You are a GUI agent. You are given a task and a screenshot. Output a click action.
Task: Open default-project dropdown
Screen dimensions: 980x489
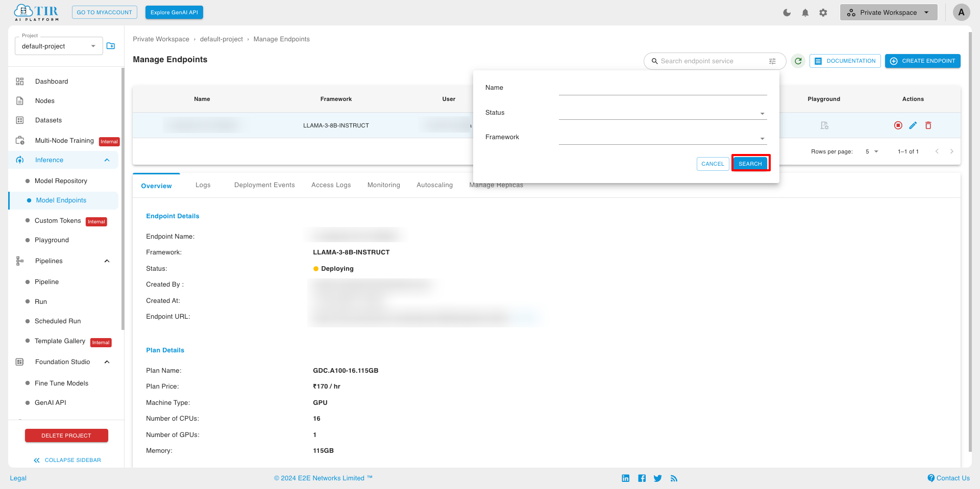click(x=59, y=46)
